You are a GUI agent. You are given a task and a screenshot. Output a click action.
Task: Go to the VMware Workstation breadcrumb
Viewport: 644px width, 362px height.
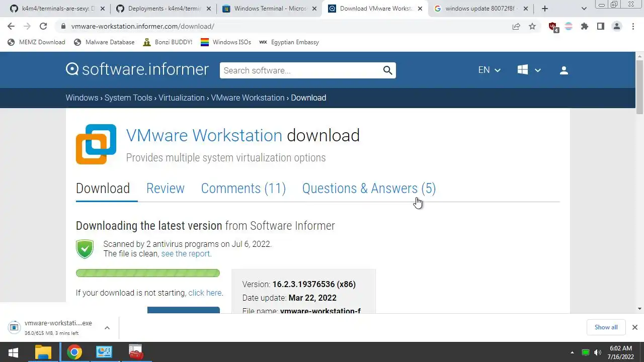[x=248, y=98]
